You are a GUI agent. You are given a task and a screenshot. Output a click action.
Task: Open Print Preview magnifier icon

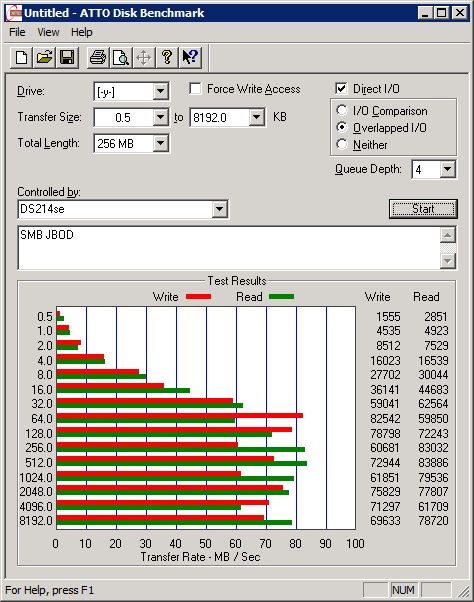(121, 58)
